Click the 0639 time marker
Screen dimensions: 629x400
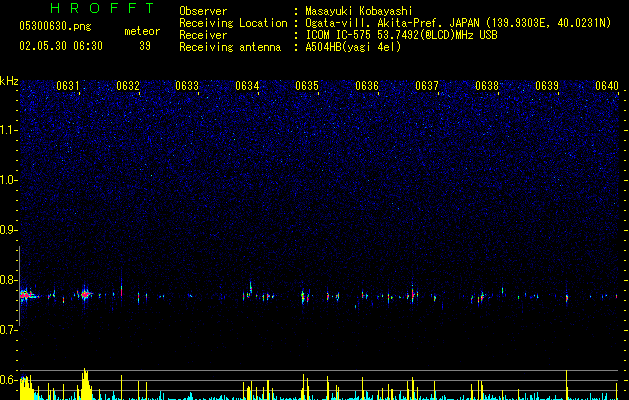(547, 86)
